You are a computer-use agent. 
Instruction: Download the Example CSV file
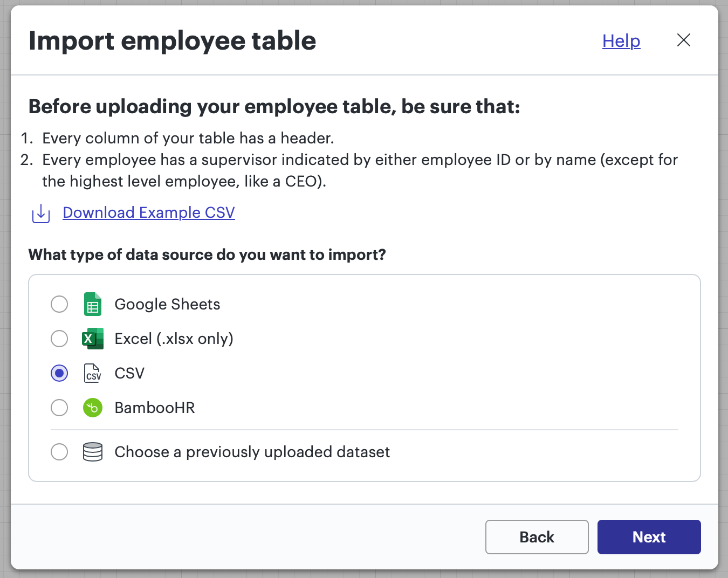coord(149,212)
